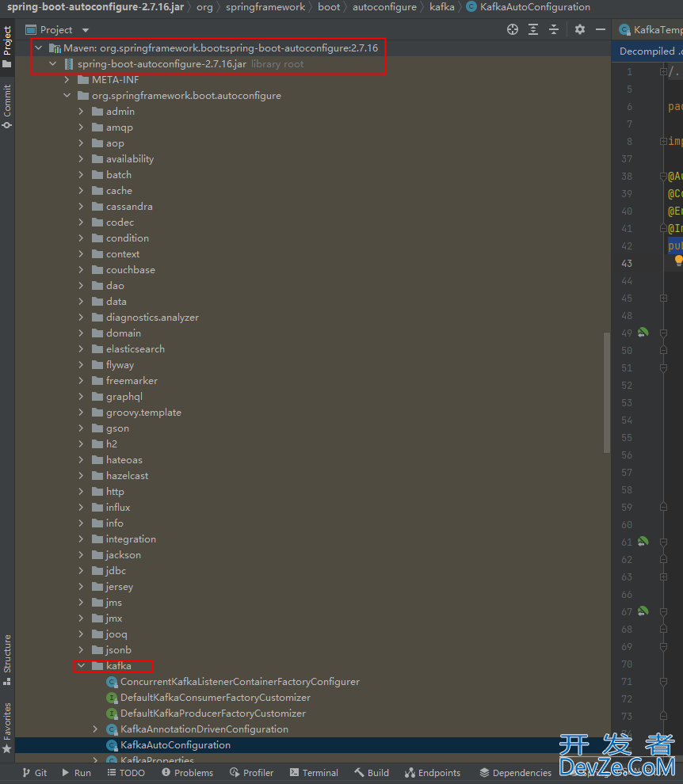Screen dimensions: 683x784
Task: Open the Git tool window
Action: click(35, 772)
